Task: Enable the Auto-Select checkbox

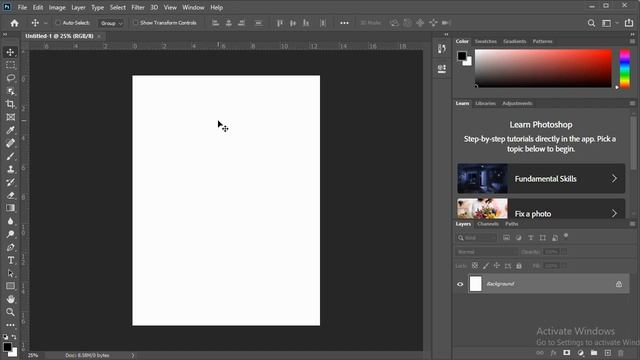Action: coord(58,23)
